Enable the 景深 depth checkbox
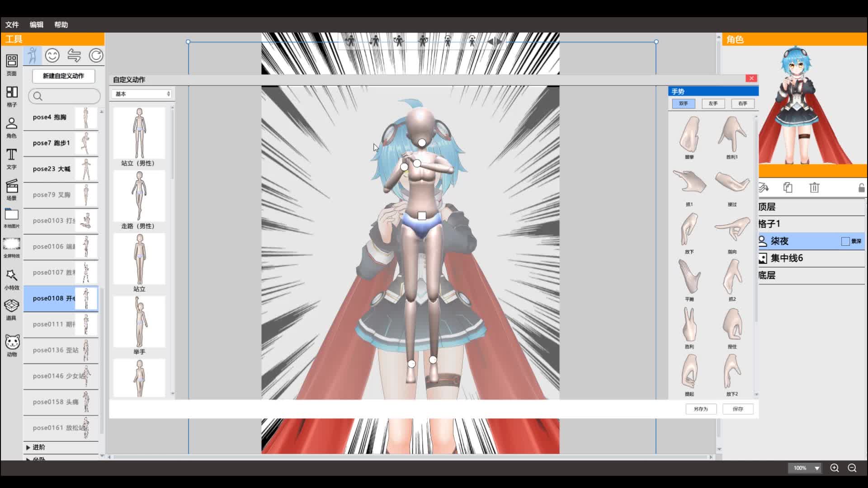868x488 pixels. 845,241
